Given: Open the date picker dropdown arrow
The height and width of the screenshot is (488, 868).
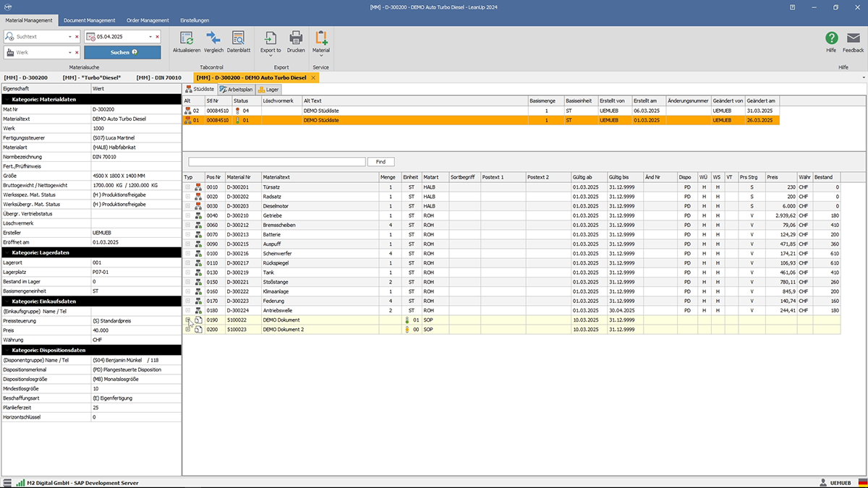Looking at the screenshot, I should click(151, 36).
